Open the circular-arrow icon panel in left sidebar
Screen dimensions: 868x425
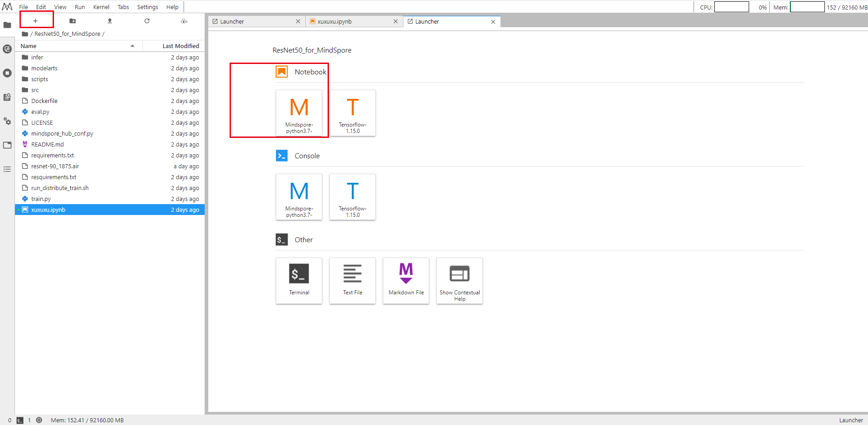tap(7, 49)
